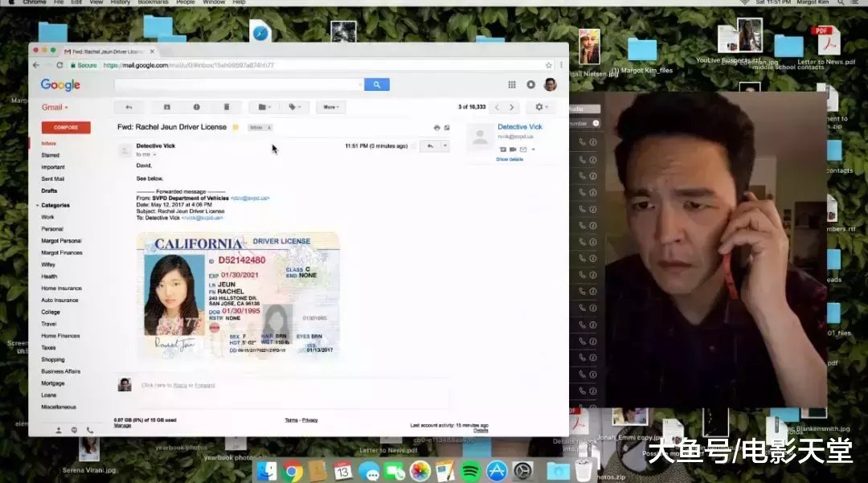The height and width of the screenshot is (483, 868).
Task: Remove the Inbox label with its x
Action: pos(269,128)
